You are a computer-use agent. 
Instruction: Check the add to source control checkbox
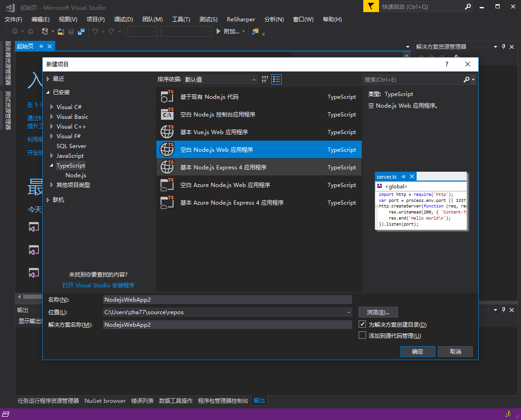click(362, 335)
